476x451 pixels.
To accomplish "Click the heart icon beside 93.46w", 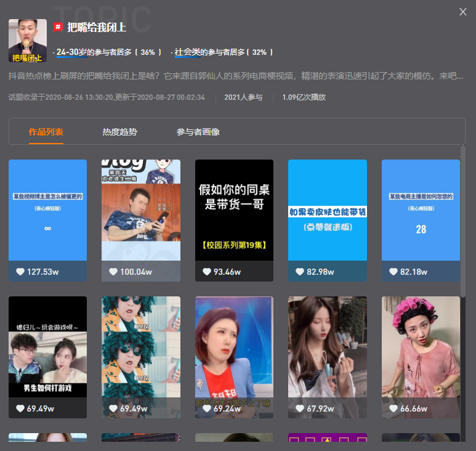I will tap(207, 272).
